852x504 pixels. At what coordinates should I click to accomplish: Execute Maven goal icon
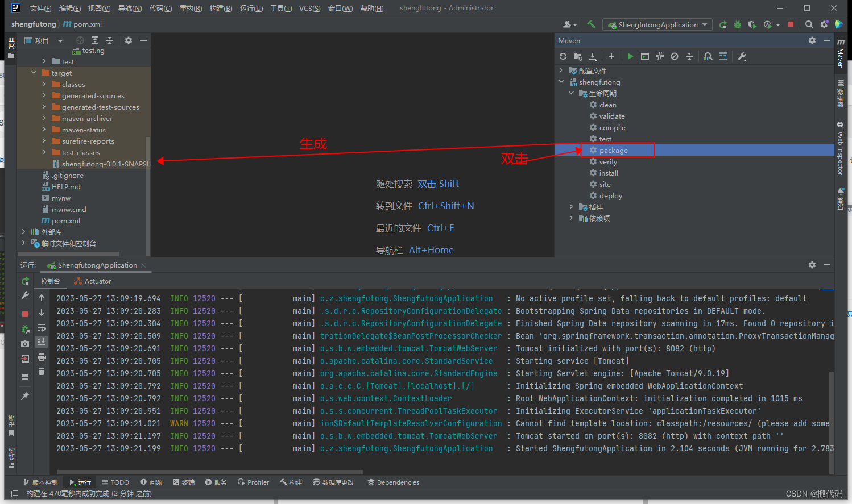645,56
